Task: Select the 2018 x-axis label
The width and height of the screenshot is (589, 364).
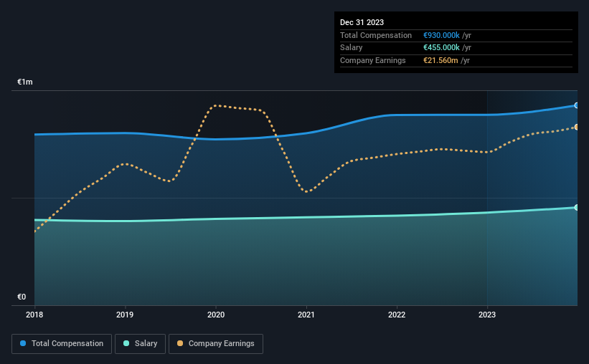Action: 34,315
